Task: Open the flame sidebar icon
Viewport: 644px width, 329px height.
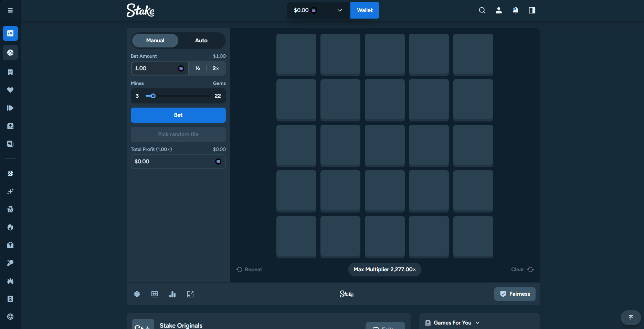Action: point(10,227)
